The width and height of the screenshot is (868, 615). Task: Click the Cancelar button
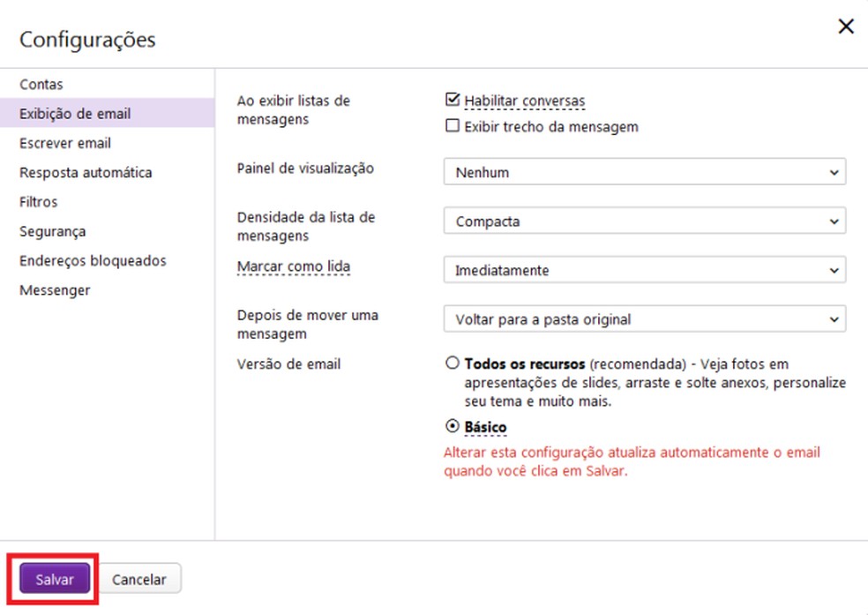click(x=139, y=579)
